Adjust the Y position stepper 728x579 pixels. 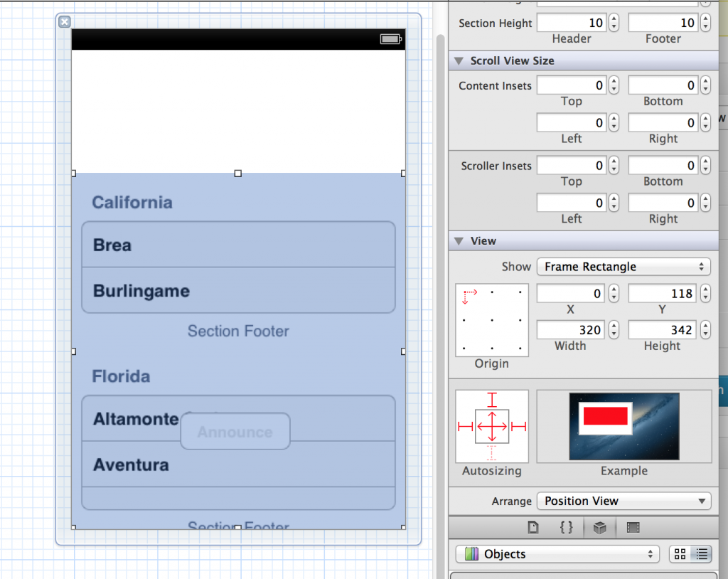(706, 293)
